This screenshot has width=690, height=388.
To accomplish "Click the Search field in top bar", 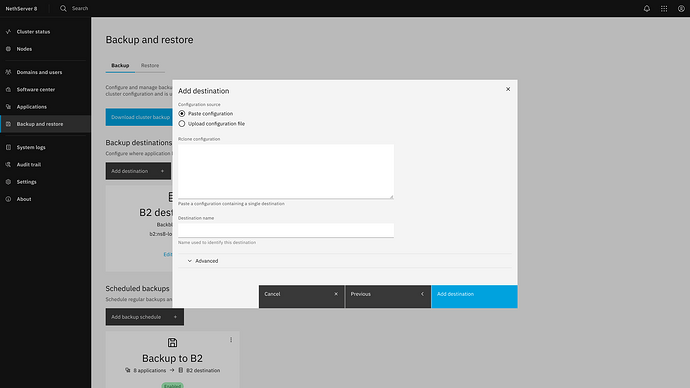I will click(x=80, y=8).
